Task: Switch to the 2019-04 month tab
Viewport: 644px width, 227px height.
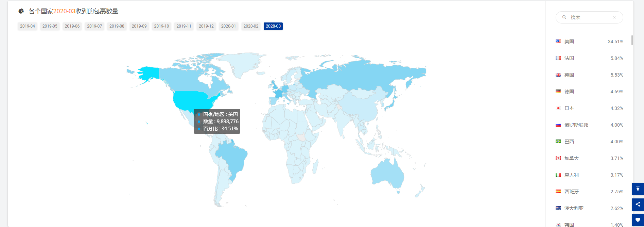Action: (x=27, y=26)
